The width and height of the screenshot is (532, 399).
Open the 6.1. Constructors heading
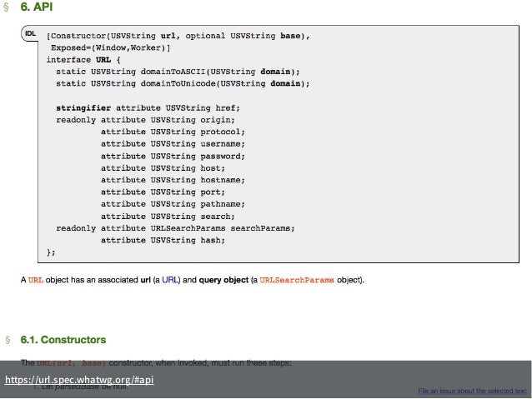[x=63, y=340]
